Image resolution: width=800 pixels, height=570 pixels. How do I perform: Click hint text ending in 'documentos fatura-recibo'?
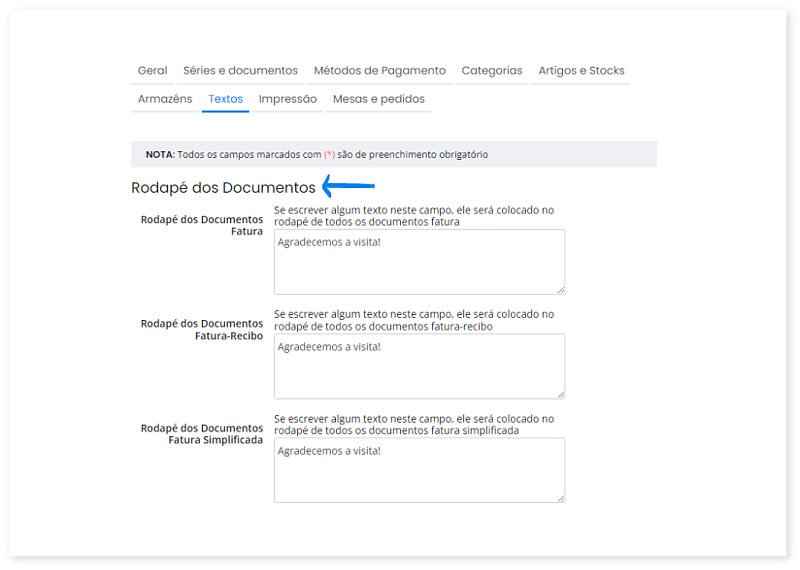[414, 320]
